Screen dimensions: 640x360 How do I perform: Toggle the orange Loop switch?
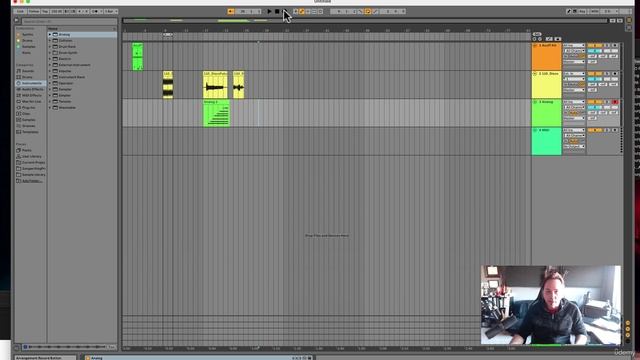[x=368, y=11]
